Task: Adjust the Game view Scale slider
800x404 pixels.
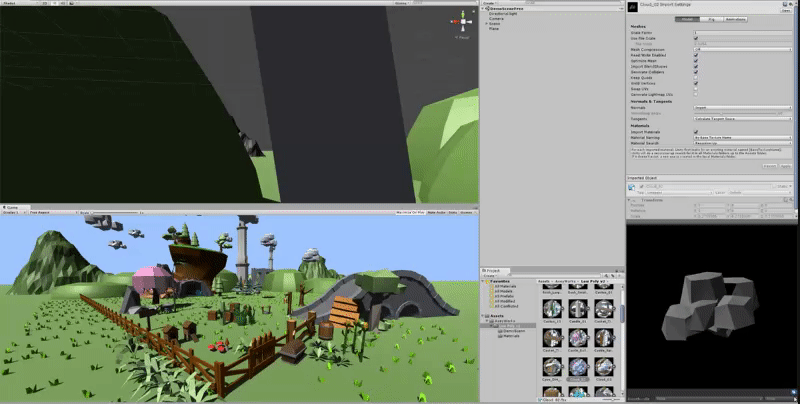Action: click(x=115, y=212)
